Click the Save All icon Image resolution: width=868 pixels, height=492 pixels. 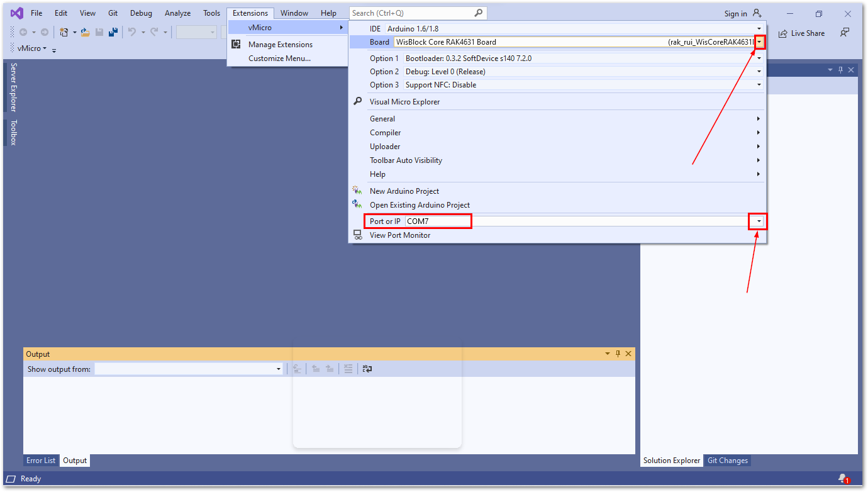pyautogui.click(x=113, y=33)
